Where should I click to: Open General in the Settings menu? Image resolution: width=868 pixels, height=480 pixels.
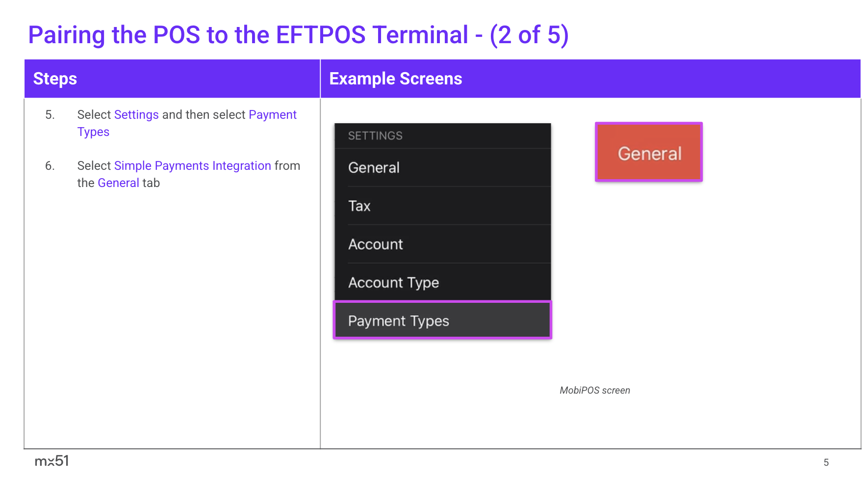click(374, 168)
